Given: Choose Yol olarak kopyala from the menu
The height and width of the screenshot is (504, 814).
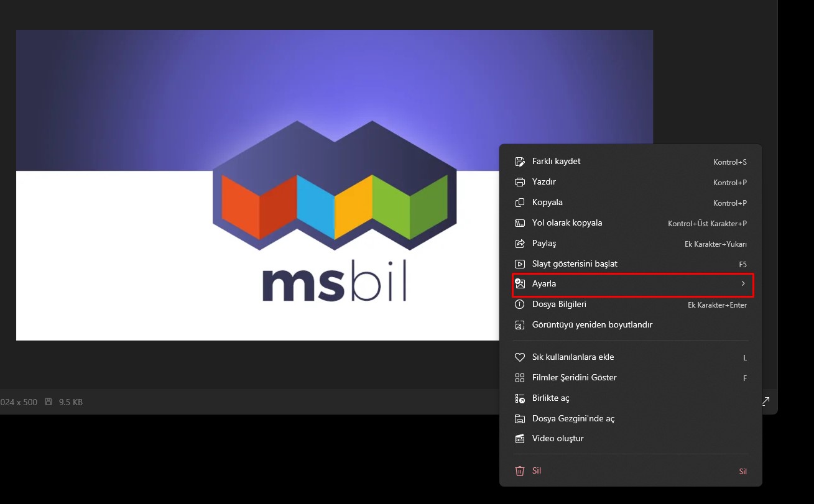Looking at the screenshot, I should click(631, 223).
